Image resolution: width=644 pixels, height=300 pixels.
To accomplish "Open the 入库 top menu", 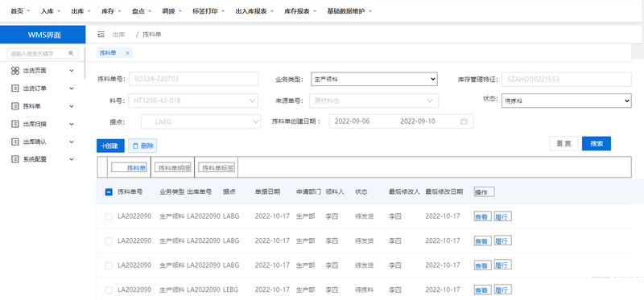I will 51,11.
